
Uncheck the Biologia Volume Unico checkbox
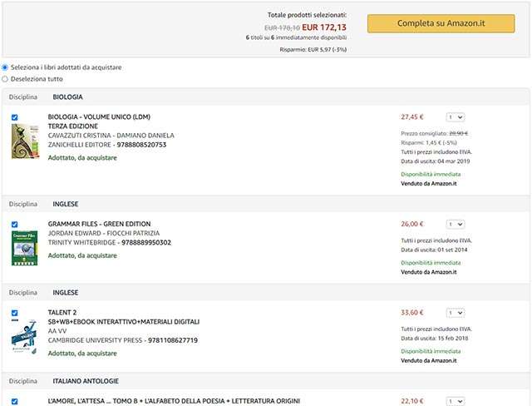15,117
